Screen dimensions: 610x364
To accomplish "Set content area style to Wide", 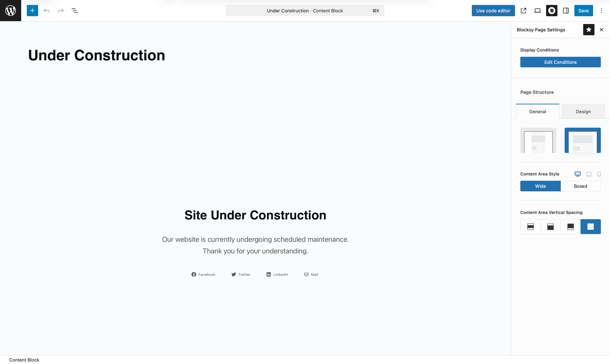I will [x=540, y=186].
